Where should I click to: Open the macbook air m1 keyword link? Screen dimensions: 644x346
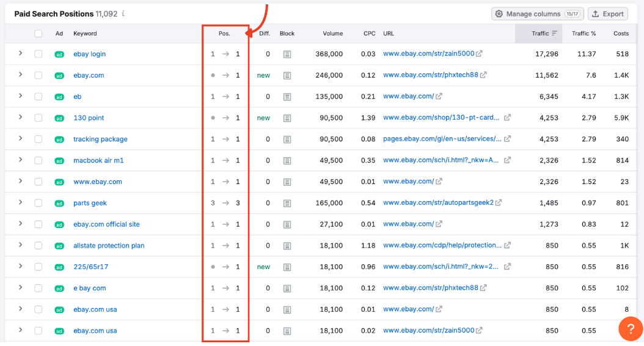point(98,161)
